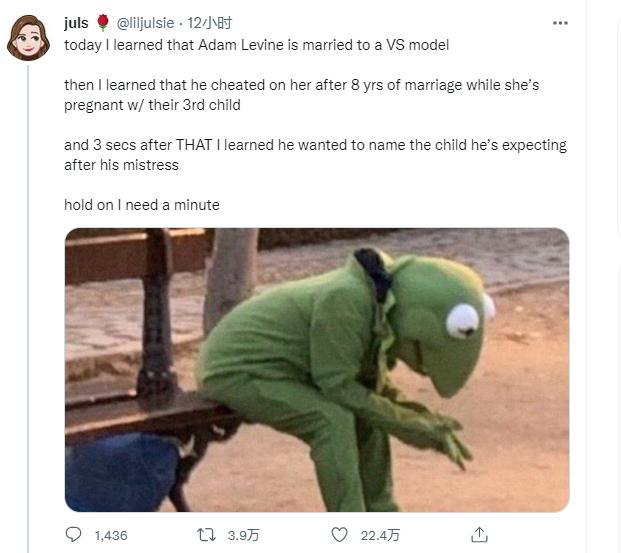
Task: Click the 'hold on I need a minute' text
Action: (x=142, y=205)
